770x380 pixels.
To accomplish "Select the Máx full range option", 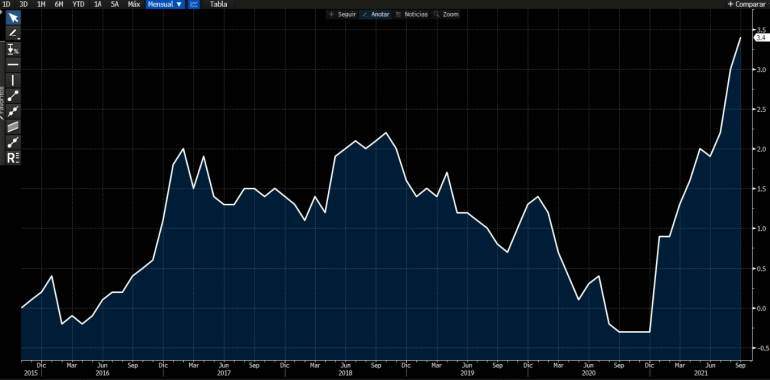I will 133,4.
